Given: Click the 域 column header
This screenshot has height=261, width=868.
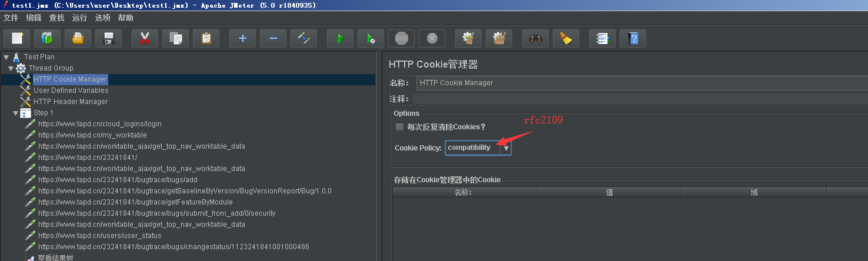Looking at the screenshot, I should point(754,192).
